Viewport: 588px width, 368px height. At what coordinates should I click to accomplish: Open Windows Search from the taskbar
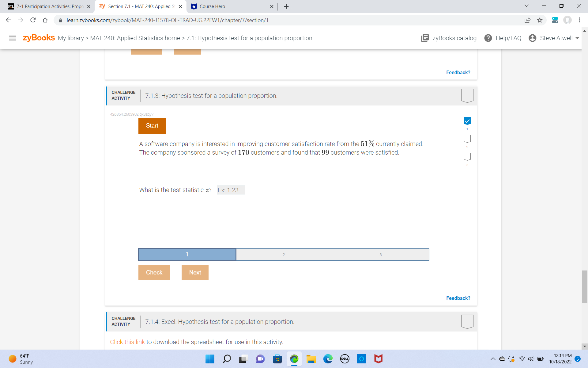point(227,359)
